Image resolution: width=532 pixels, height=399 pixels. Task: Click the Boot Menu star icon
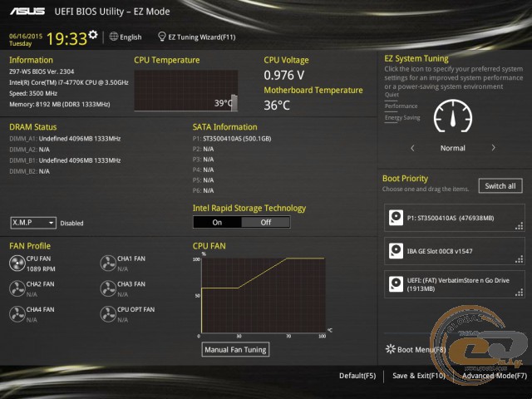[391, 349]
